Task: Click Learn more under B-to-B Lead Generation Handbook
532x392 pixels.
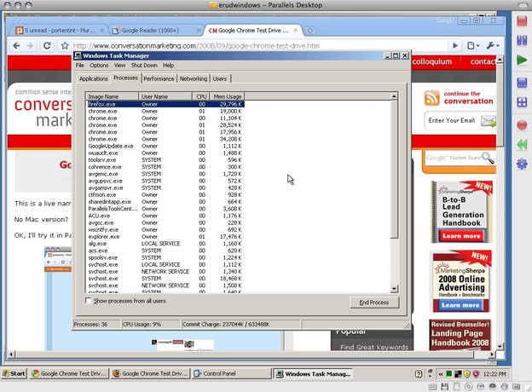Action: click(x=461, y=236)
